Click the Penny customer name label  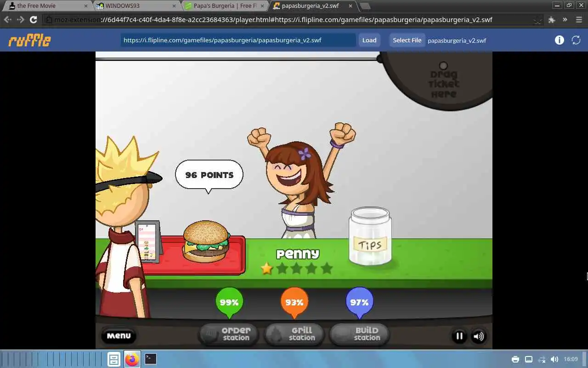[298, 254]
